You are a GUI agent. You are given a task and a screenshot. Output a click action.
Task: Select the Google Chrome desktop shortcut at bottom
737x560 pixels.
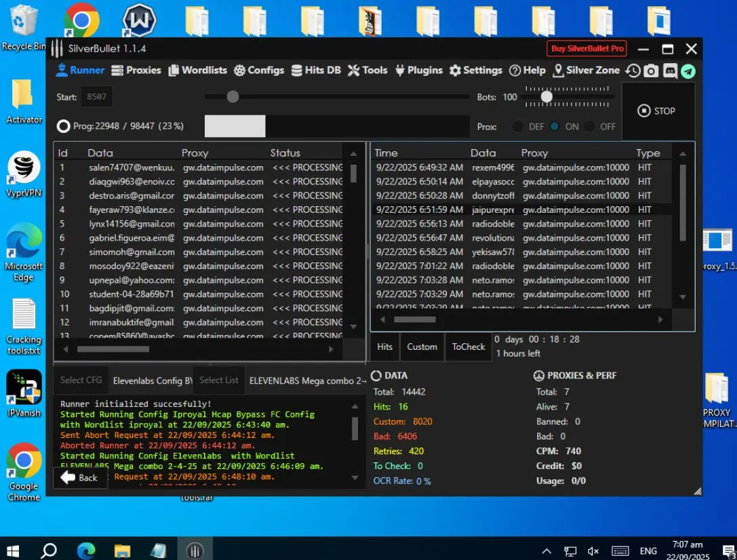coord(24,472)
